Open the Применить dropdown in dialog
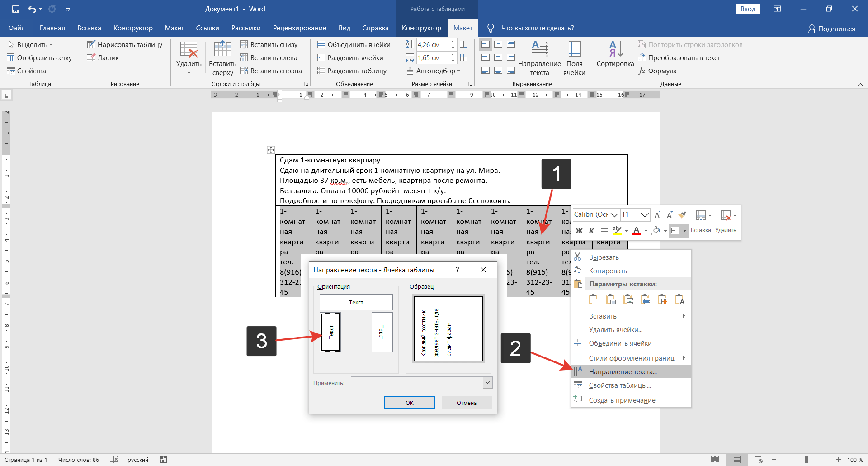Screen dimensions: 868x466 487,383
